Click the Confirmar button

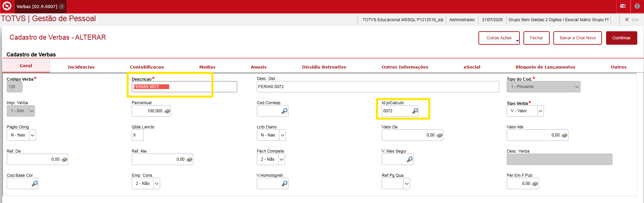(x=622, y=38)
